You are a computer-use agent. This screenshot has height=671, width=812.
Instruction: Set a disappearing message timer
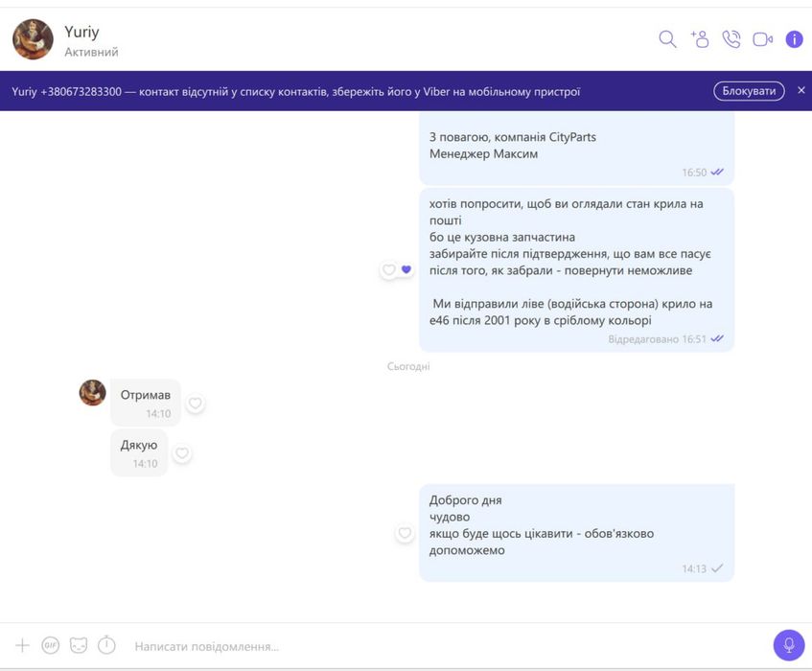pyautogui.click(x=106, y=645)
